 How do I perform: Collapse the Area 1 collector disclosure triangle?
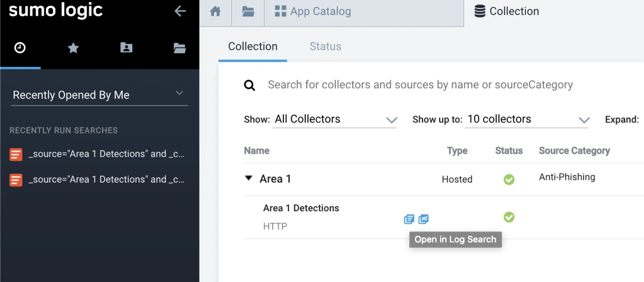point(249,179)
